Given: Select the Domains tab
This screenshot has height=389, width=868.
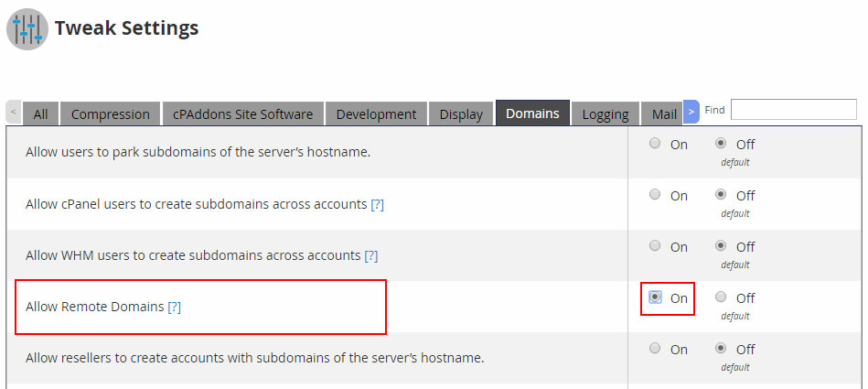Looking at the screenshot, I should coord(532,113).
